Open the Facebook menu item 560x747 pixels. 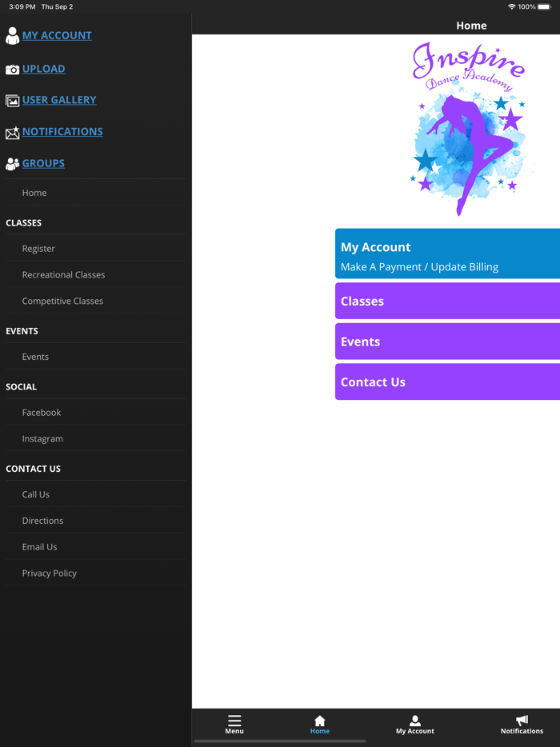pyautogui.click(x=95, y=412)
